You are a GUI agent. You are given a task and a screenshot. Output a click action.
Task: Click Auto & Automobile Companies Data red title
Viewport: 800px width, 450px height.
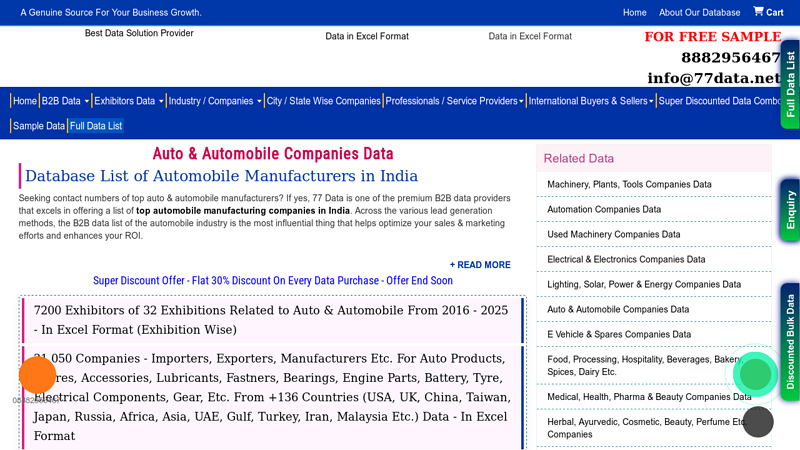pos(273,154)
